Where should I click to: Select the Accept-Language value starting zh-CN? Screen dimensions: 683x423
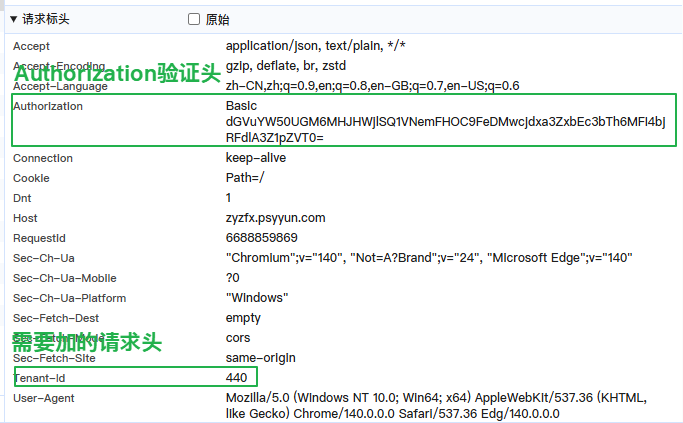tap(372, 86)
